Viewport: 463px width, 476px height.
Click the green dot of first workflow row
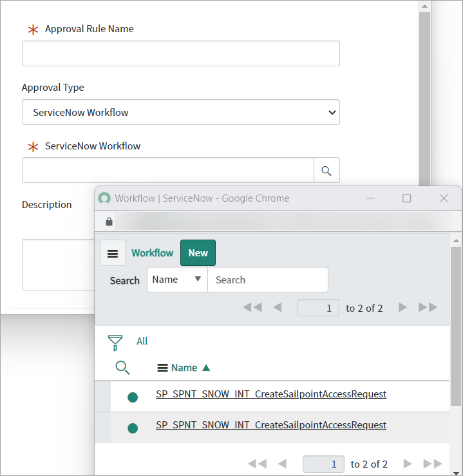tap(133, 397)
